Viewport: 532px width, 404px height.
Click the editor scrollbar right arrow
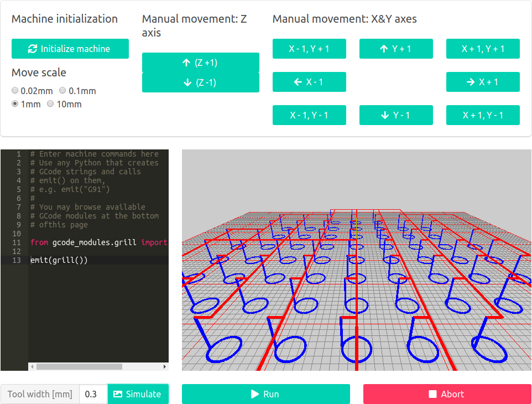click(165, 367)
